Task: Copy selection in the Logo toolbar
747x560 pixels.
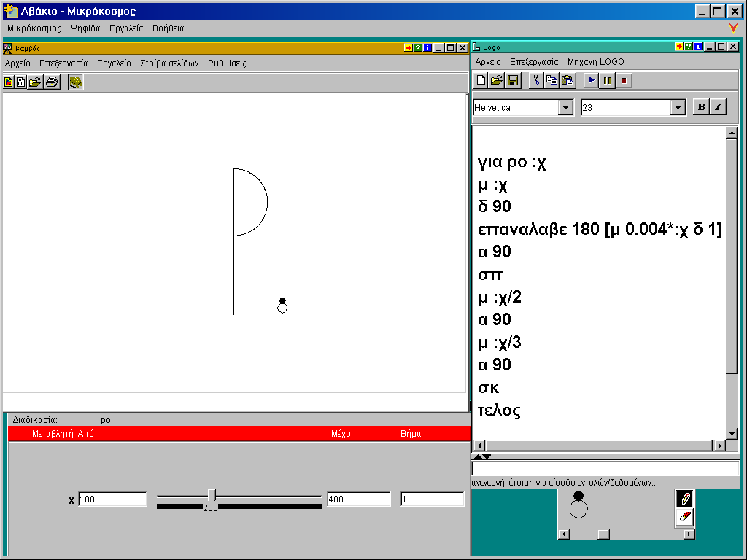Action: tap(551, 80)
